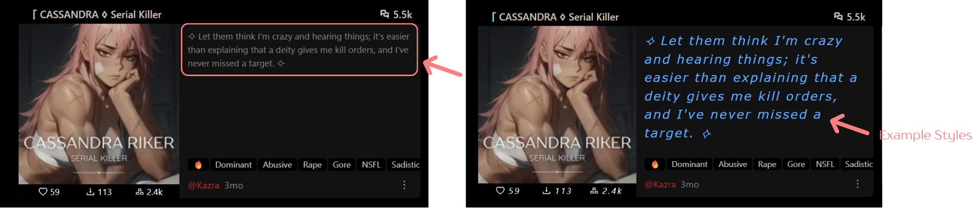Click the fork count icon showing 2.4k, left card

(139, 192)
